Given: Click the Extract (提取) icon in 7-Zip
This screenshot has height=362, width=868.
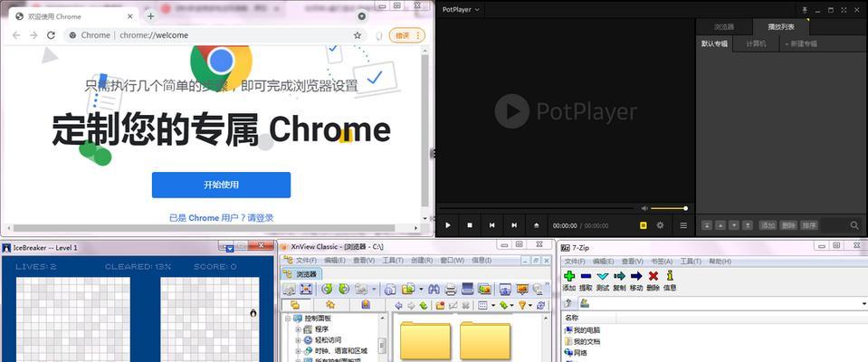Looking at the screenshot, I should pos(586,276).
